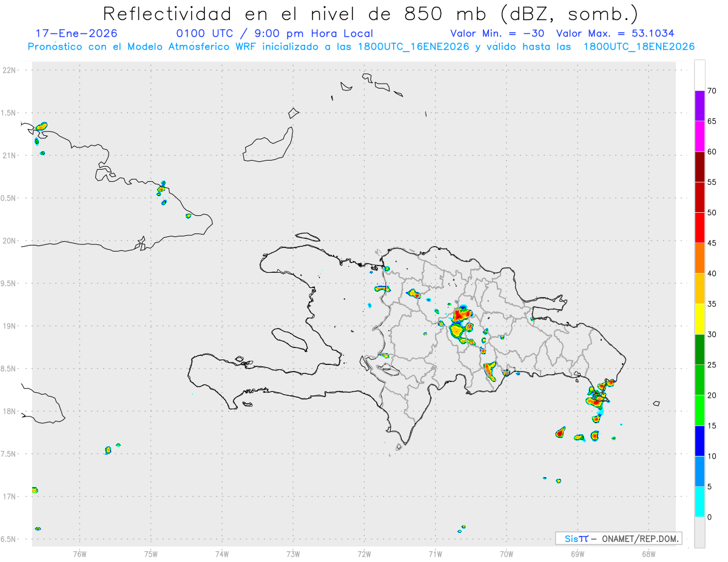Click the '17N' latitude label
728x562 pixels.
(x=10, y=497)
